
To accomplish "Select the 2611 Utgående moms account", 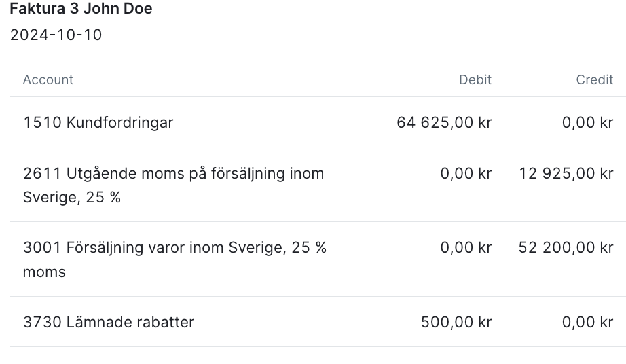I will 173,173.
